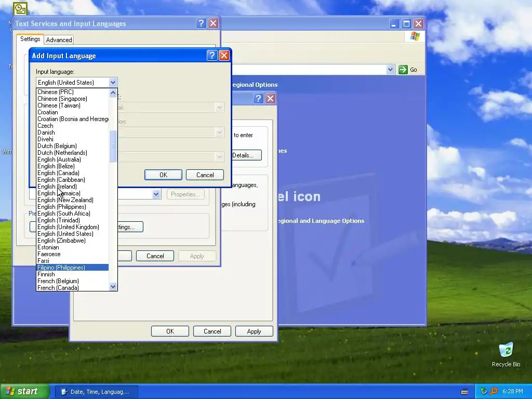Select English (Ireland) in the list
Viewport: 532px width, 399px height.
click(73, 187)
